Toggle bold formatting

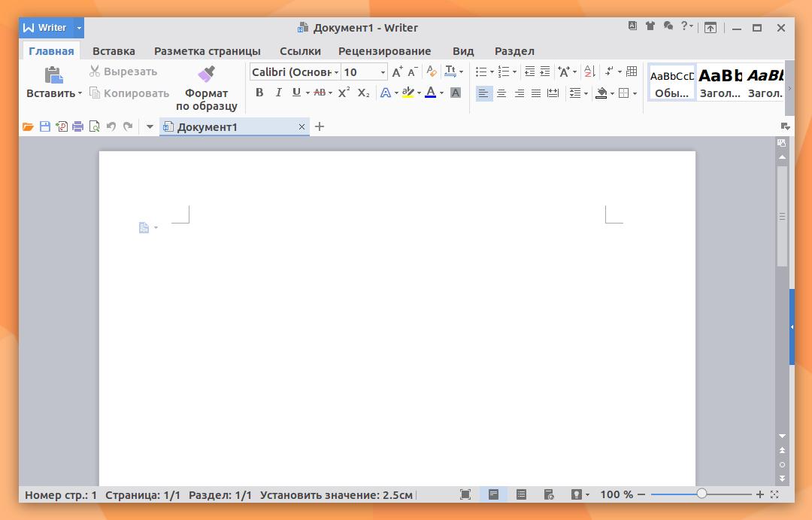coord(259,93)
